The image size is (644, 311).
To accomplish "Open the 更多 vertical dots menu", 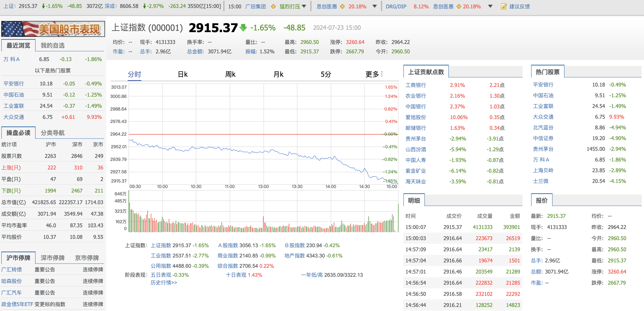I will (x=382, y=74).
